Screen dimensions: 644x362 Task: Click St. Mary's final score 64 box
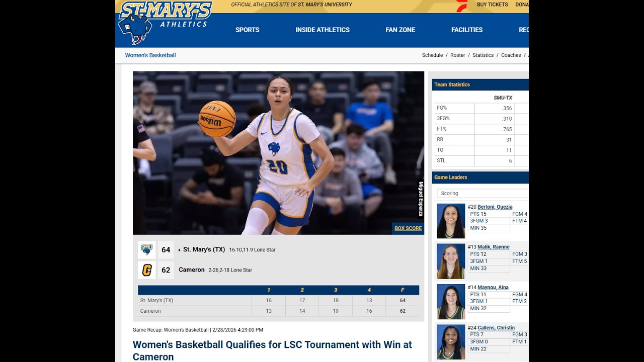pos(166,249)
